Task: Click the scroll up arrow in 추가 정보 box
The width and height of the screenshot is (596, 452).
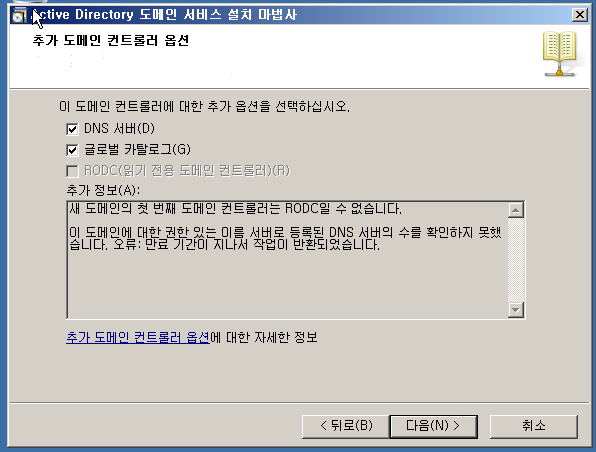Action: pyautogui.click(x=516, y=210)
